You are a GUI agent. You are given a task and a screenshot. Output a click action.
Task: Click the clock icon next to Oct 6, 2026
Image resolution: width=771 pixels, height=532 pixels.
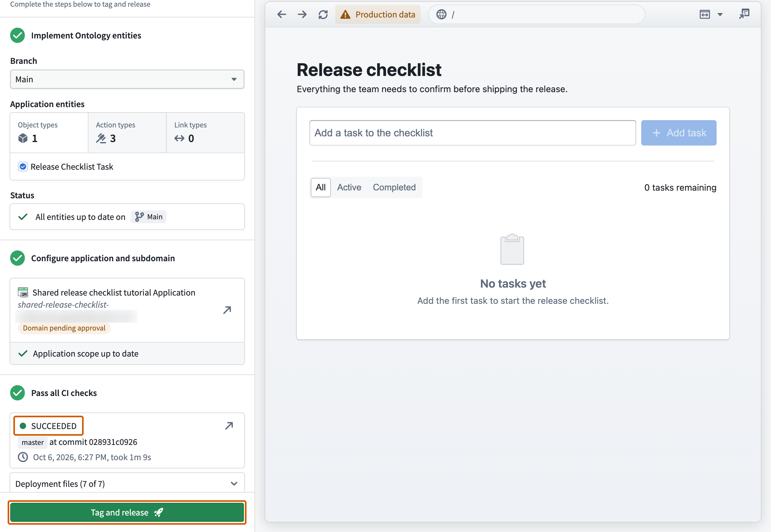(x=23, y=457)
